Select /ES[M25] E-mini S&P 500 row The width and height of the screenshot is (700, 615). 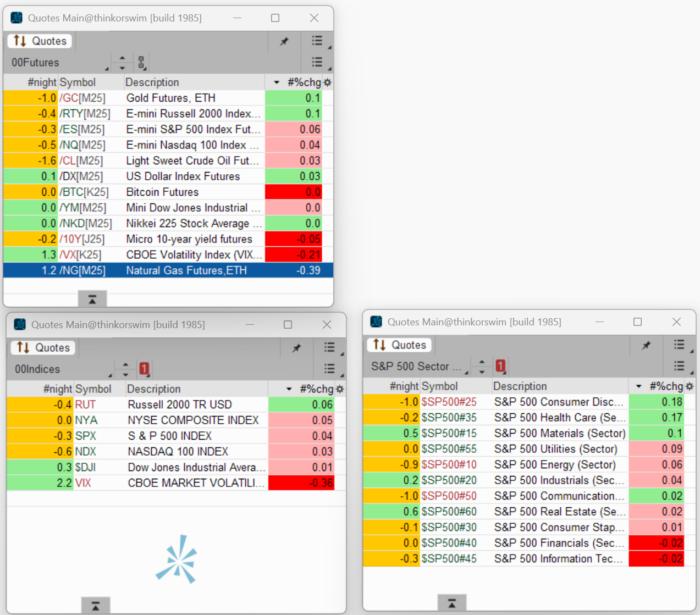[168, 129]
